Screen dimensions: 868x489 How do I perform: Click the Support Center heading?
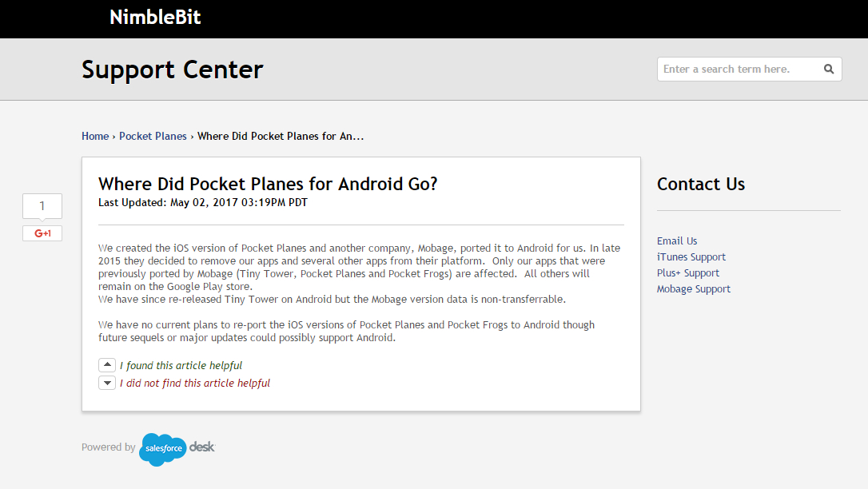point(172,70)
